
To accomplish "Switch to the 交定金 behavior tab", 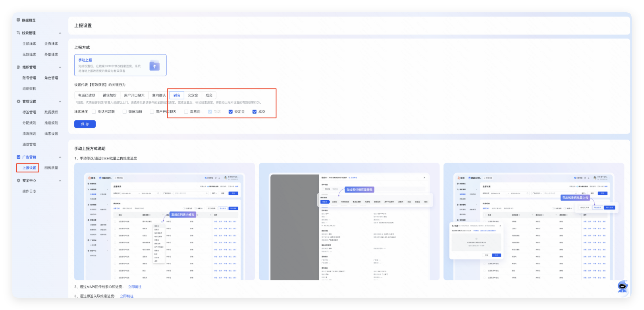I will tap(193, 95).
